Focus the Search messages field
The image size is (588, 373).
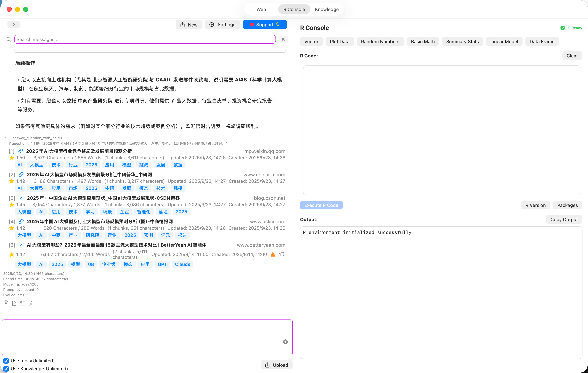[x=145, y=39]
